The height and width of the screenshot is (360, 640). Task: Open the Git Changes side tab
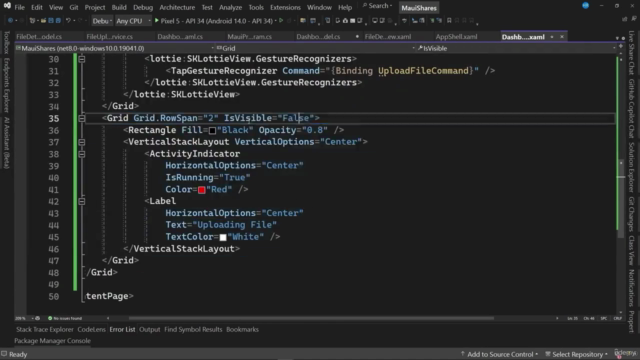(x=631, y=214)
